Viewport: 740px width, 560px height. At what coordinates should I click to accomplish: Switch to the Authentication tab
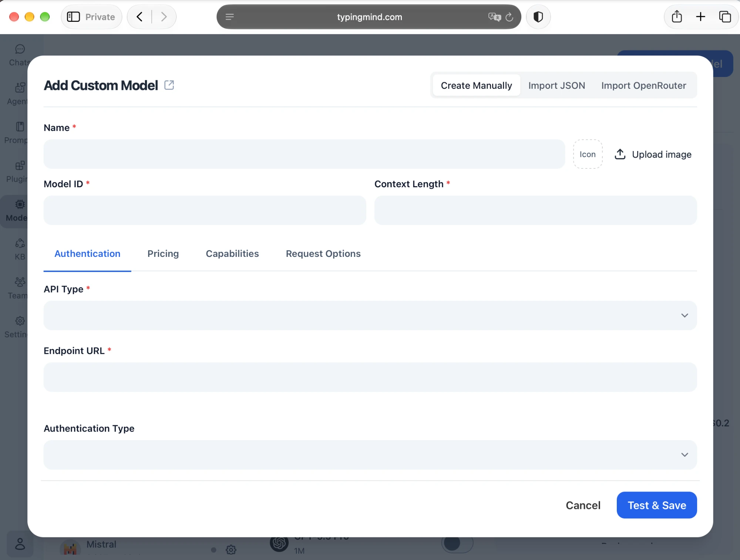click(87, 254)
